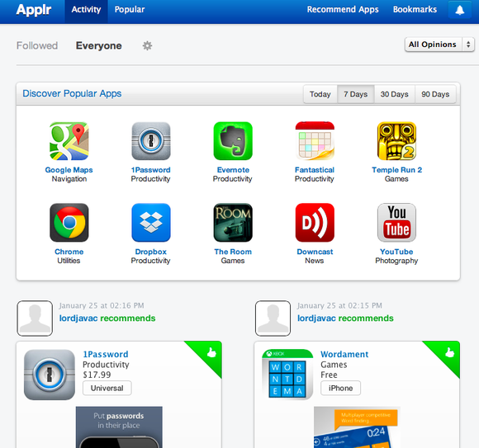Click 1Password title in recommendation card
This screenshot has height=448, width=479.
106,354
